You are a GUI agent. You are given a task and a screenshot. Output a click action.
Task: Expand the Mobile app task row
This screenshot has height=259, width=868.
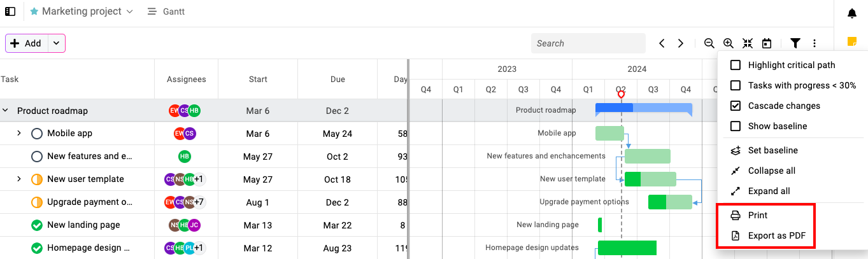coord(19,133)
